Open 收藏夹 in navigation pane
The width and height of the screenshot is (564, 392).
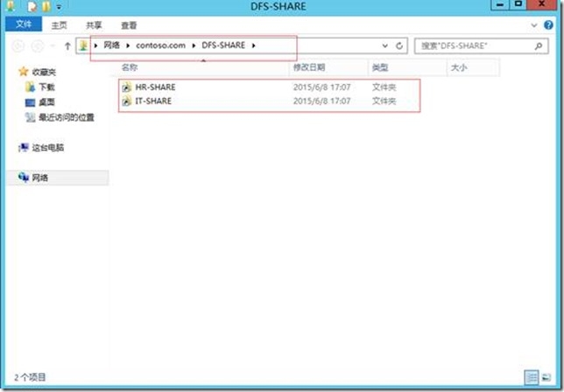tap(44, 72)
